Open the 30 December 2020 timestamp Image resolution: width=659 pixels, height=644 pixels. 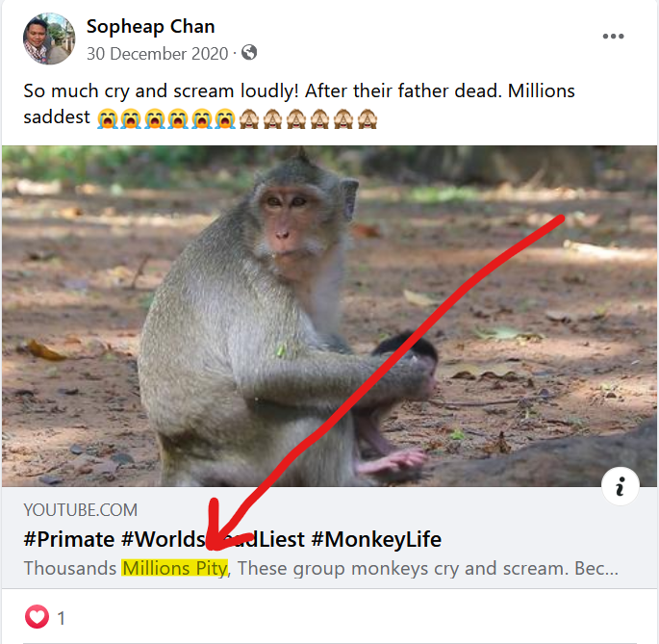pos(158,54)
